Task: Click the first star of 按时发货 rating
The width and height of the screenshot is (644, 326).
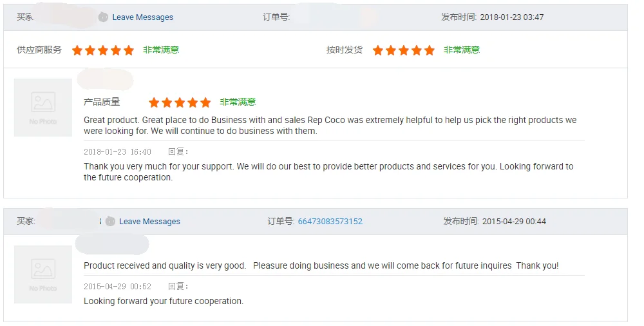Action: coord(378,50)
